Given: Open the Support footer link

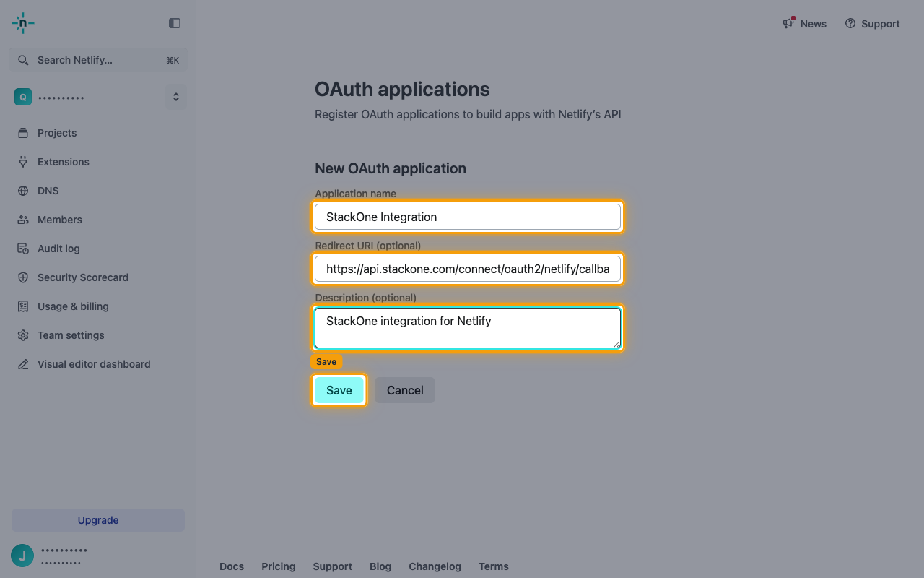Looking at the screenshot, I should tap(333, 566).
